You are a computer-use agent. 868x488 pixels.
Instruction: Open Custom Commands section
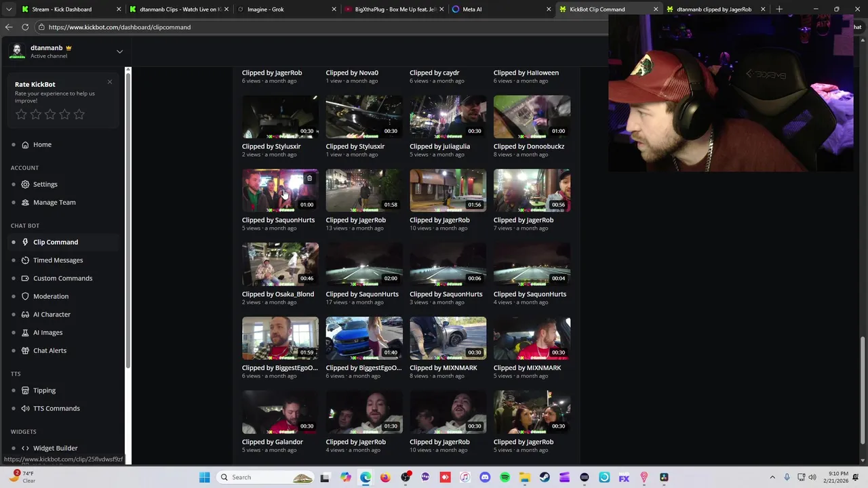pyautogui.click(x=62, y=278)
